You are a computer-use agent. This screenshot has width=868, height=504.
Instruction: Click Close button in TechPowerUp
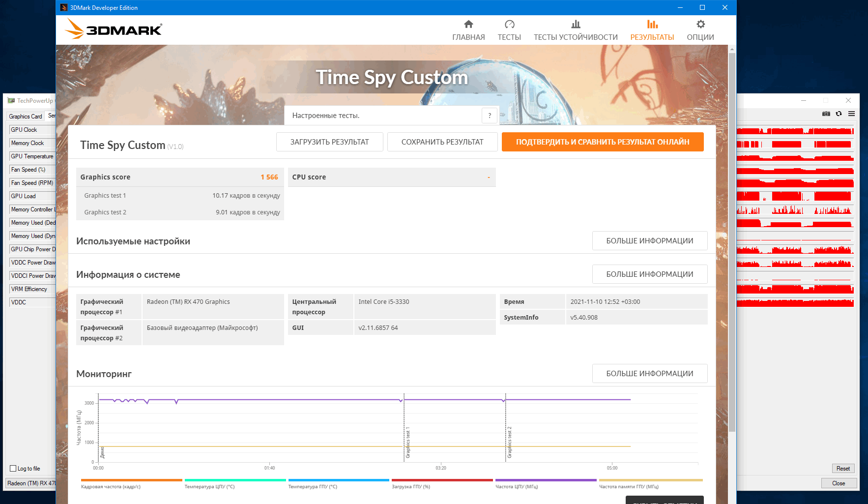coord(839,483)
